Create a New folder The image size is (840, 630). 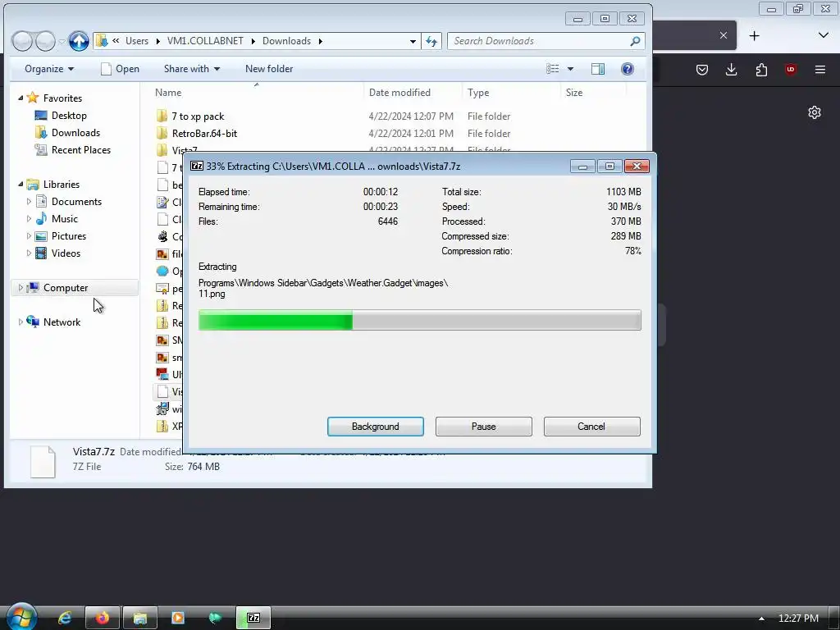[x=269, y=69]
